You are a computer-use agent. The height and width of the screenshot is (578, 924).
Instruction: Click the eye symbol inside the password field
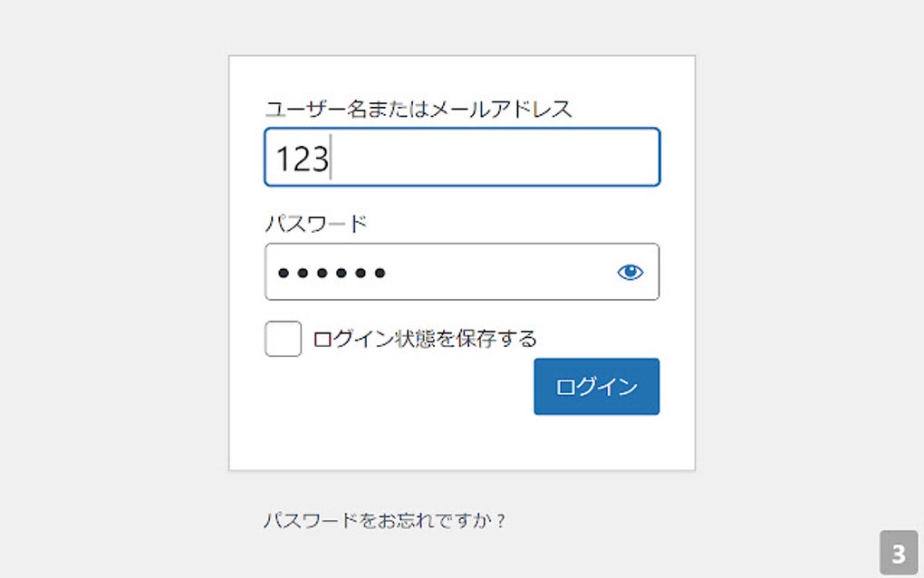(630, 272)
